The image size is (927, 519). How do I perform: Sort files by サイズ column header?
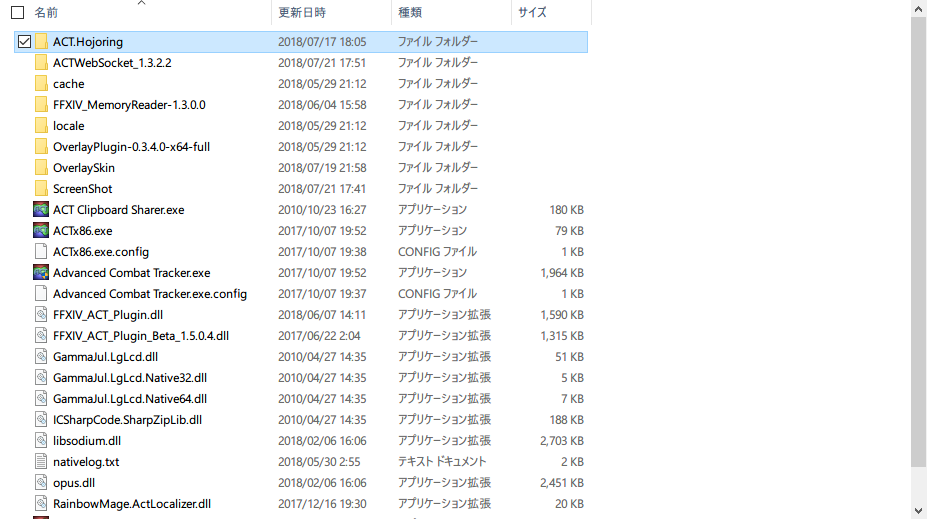tap(532, 12)
